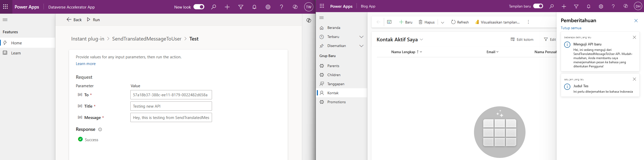Open Hapus split dropdown chevron

(443, 22)
